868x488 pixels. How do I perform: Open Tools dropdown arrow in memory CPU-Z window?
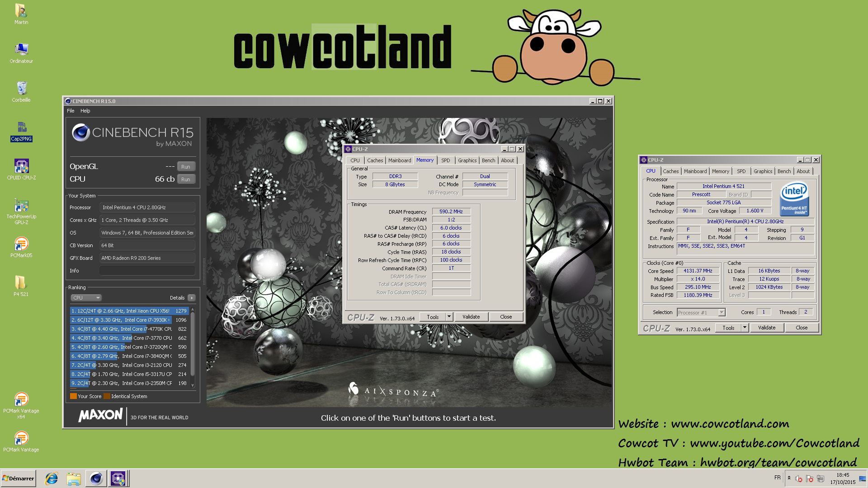point(449,317)
